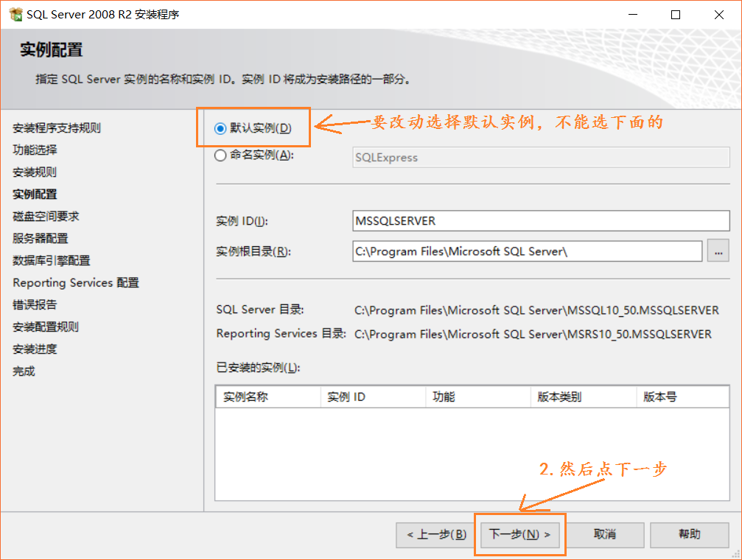The width and height of the screenshot is (742, 560).
Task: Select 实例配置 in the step list
Action: [x=35, y=194]
